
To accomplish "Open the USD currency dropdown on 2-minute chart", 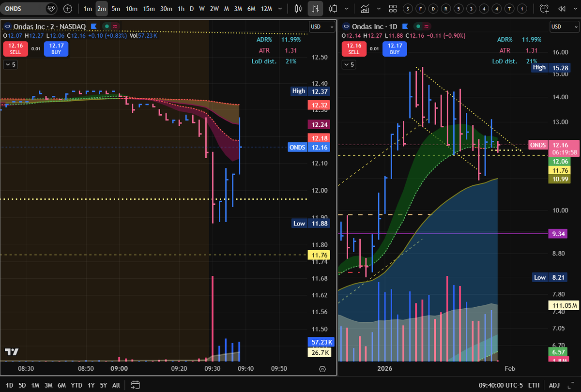I will tap(321, 27).
